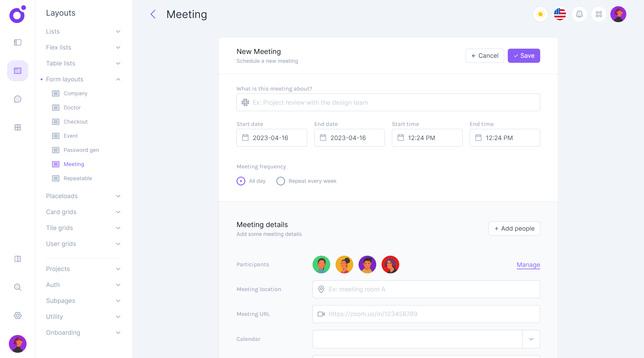Click the chat bubble sidebar icon
Image resolution: width=644 pixels, height=358 pixels.
[18, 99]
